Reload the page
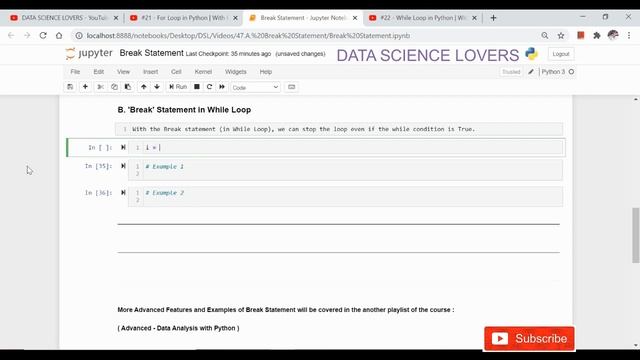The height and width of the screenshot is (360, 640). click(43, 36)
